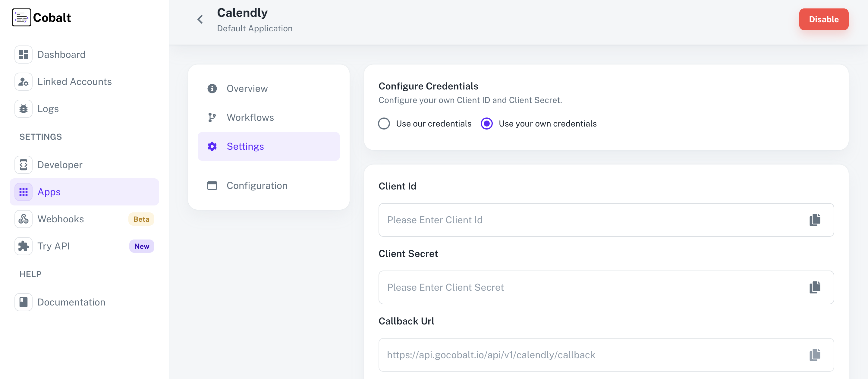Disable the Calendly application
The image size is (868, 379).
[x=824, y=19]
